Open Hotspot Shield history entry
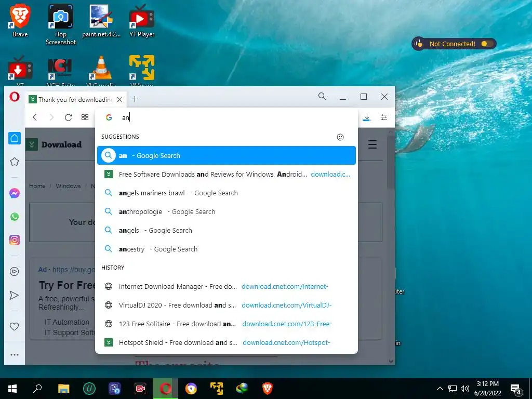Image resolution: width=532 pixels, height=399 pixels. (227, 342)
